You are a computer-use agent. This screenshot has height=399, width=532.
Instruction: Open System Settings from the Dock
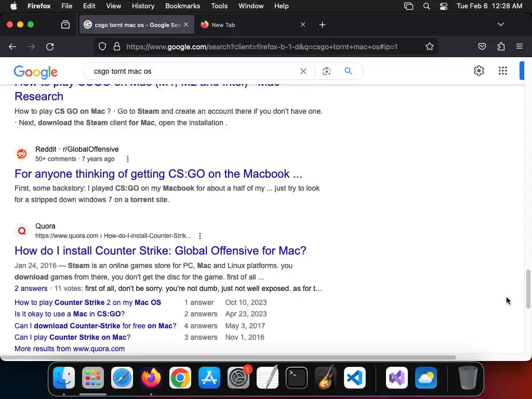[238, 378]
